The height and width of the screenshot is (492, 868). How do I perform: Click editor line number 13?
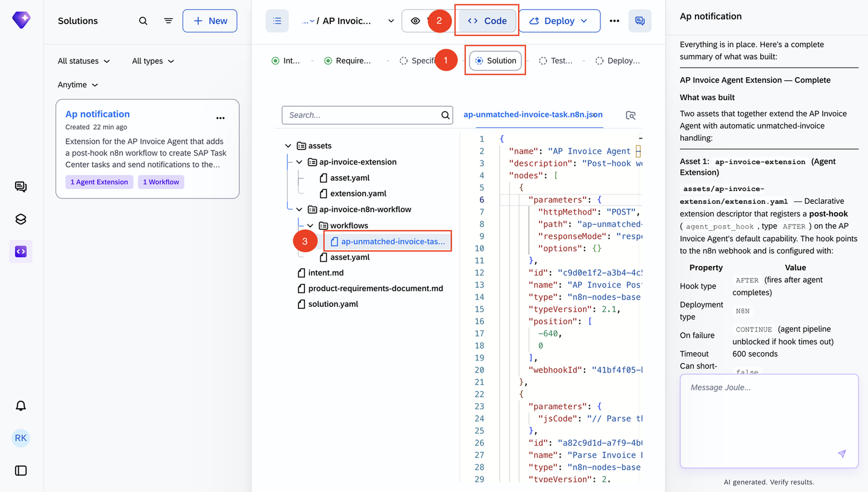point(479,285)
